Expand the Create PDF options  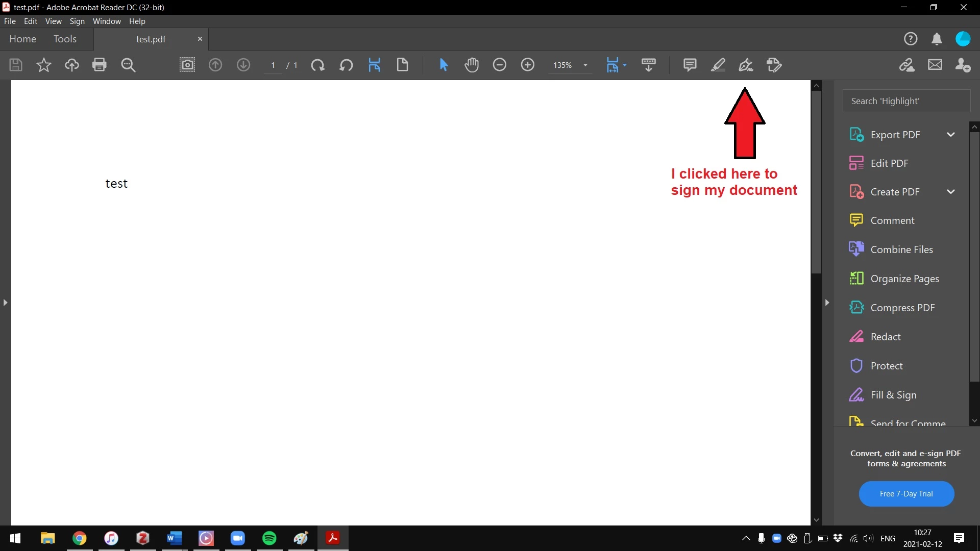[950, 192]
